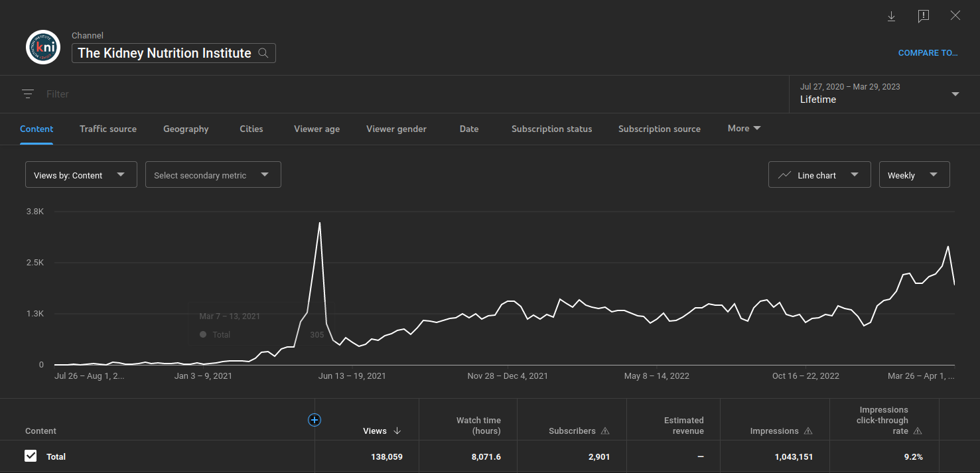Click the COMPARE TO... link
The image size is (980, 473).
point(928,53)
